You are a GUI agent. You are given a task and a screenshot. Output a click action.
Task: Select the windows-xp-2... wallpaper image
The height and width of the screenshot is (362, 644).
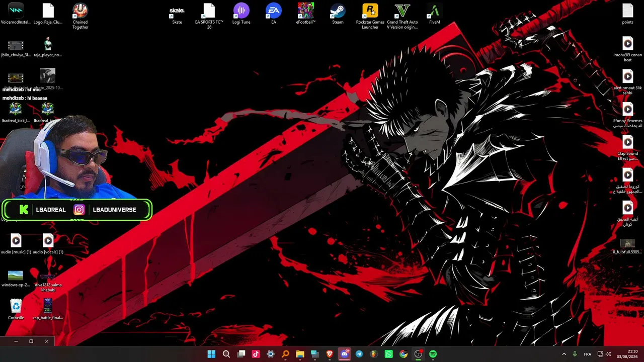(x=16, y=278)
